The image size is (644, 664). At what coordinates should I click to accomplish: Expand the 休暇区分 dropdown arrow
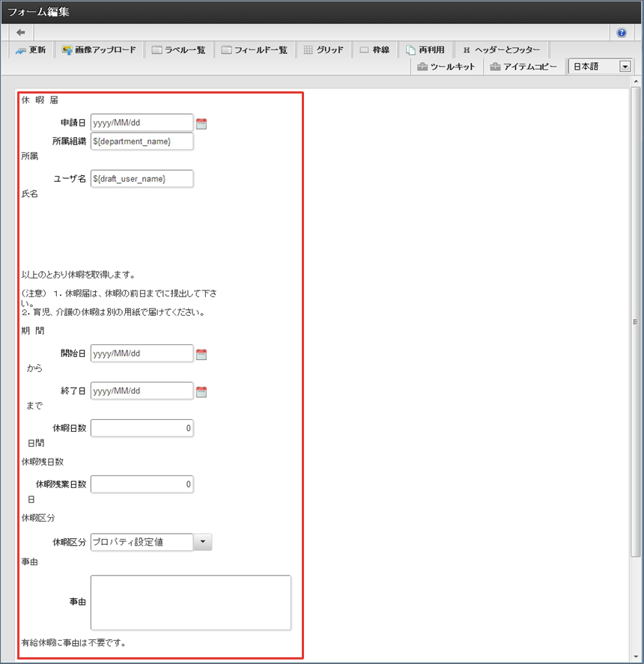(202, 542)
